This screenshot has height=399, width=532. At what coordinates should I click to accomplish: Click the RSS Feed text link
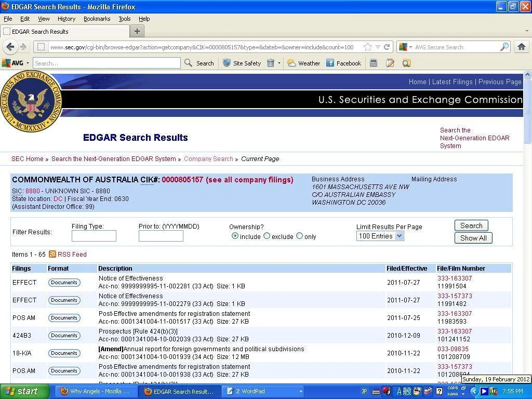click(x=72, y=254)
